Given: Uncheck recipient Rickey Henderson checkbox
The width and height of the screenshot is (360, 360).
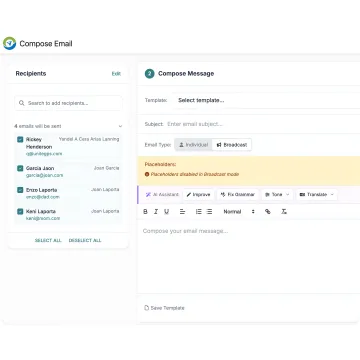Looking at the screenshot, I should pyautogui.click(x=20, y=139).
